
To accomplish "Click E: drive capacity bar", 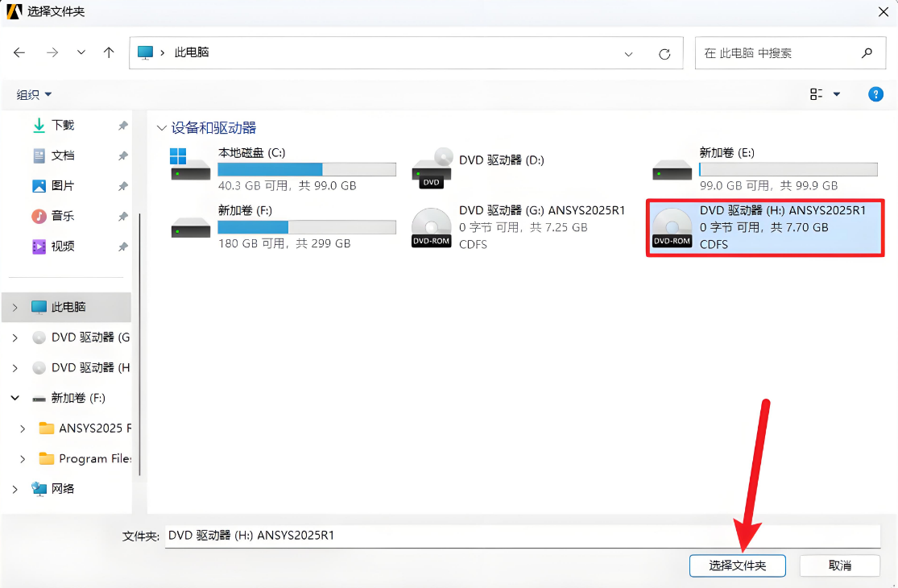I will click(x=788, y=169).
